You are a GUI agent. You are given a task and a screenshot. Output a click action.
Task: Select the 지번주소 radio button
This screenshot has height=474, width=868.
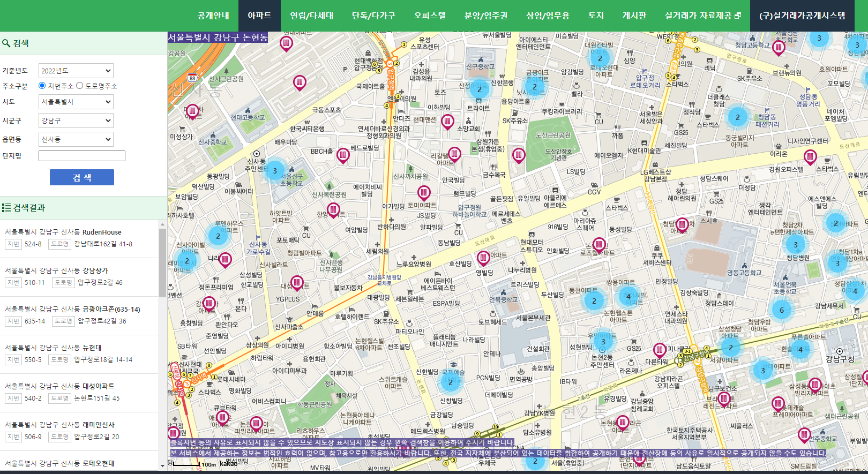(x=42, y=86)
